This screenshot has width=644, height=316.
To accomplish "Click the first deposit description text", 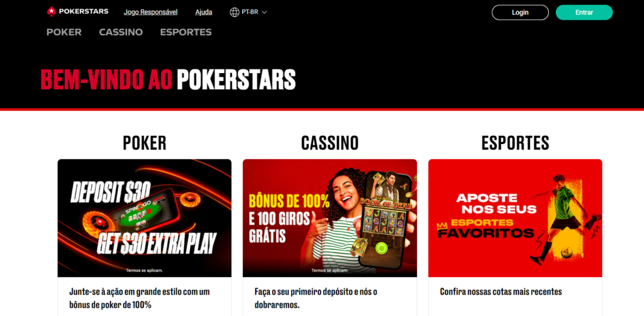I will (x=316, y=298).
